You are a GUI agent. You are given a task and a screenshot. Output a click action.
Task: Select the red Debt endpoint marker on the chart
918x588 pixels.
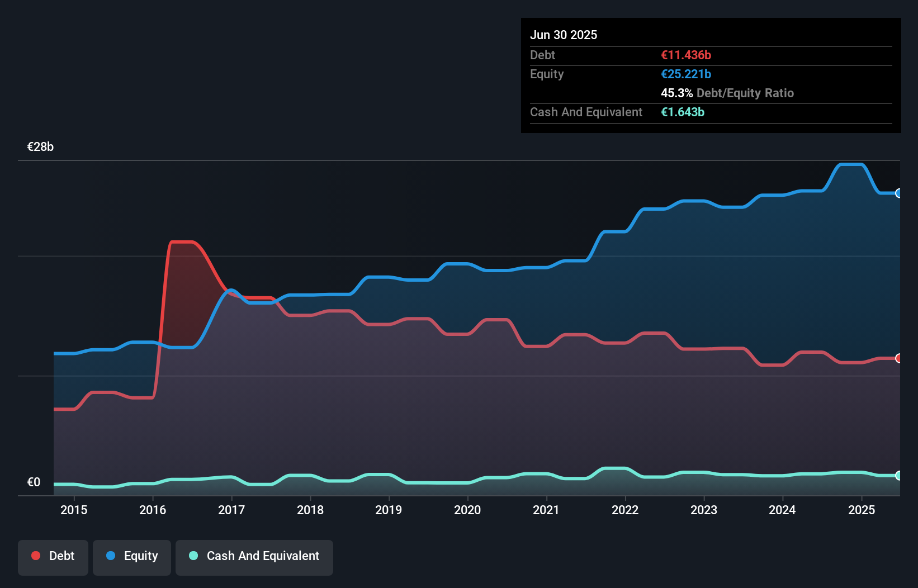point(898,358)
